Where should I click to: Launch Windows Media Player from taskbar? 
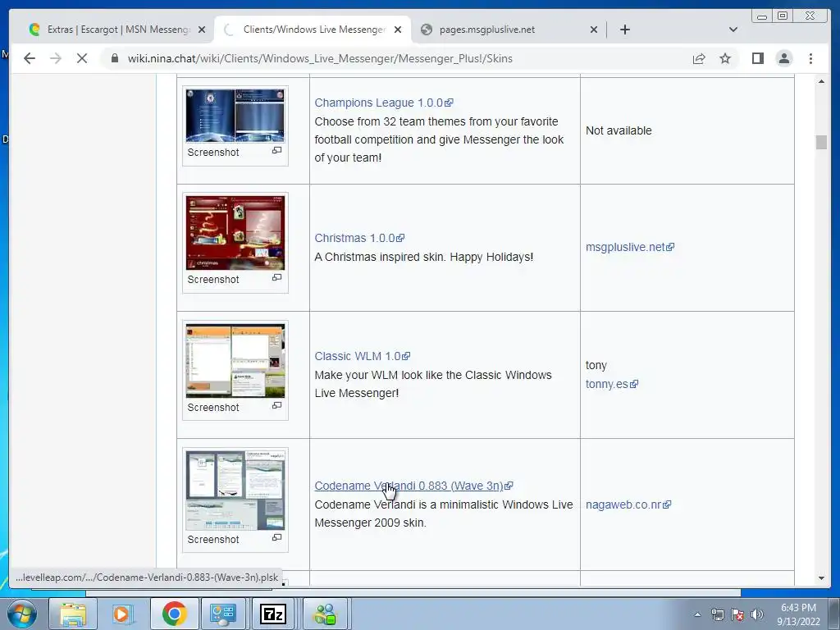tap(121, 614)
